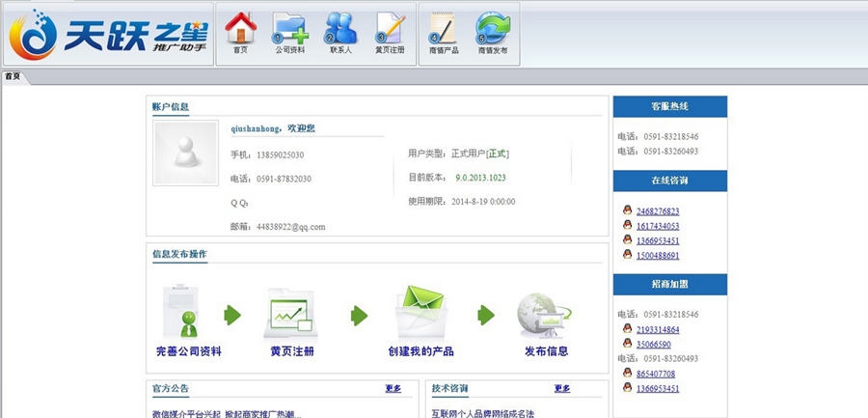Click mobile number 13859025030
868x418 pixels.
tap(280, 155)
